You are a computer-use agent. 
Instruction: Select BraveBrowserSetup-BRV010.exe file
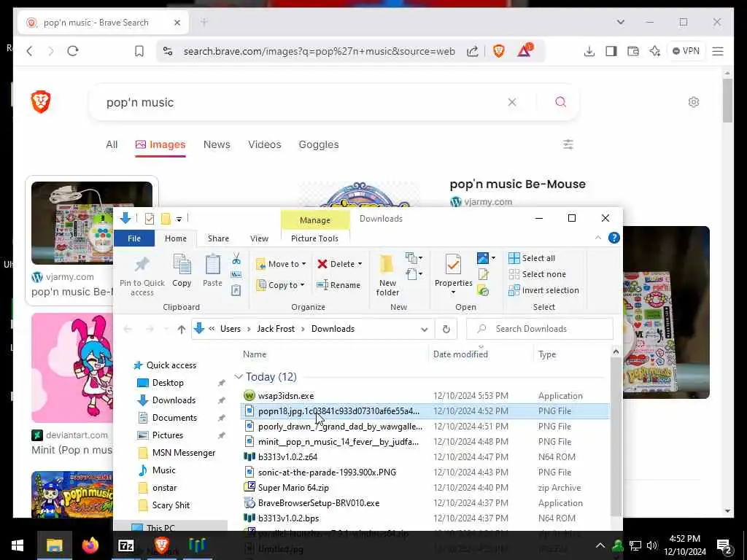(319, 503)
